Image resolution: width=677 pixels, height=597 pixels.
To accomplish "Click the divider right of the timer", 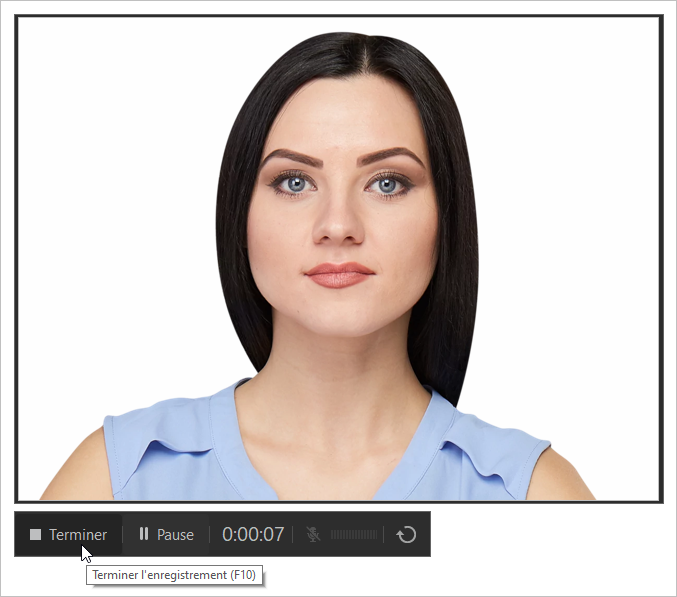I will pos(293,535).
